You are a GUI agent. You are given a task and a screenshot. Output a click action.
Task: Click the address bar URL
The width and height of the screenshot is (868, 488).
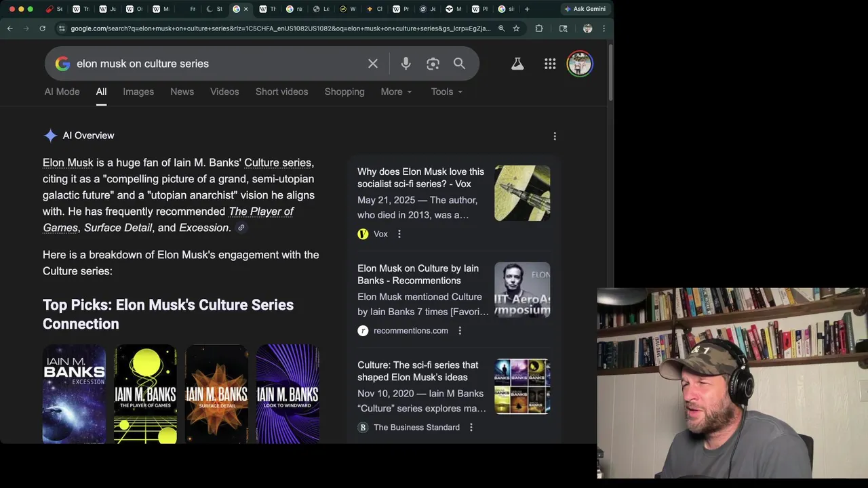point(280,28)
